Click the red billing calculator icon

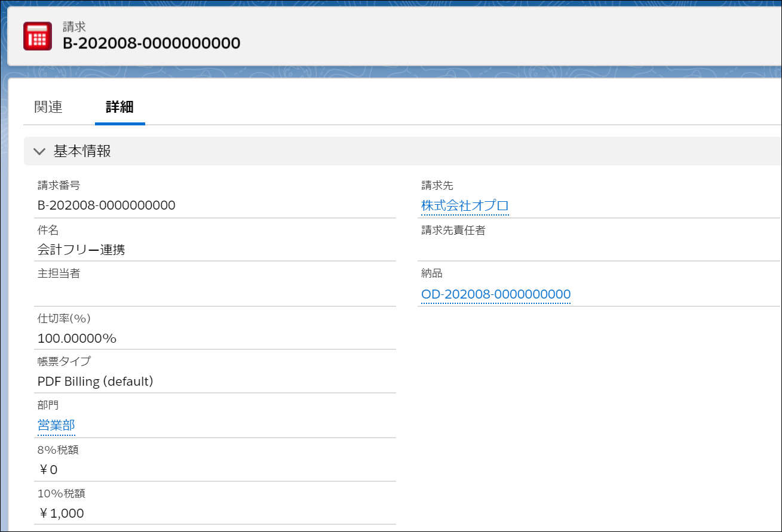[37, 36]
